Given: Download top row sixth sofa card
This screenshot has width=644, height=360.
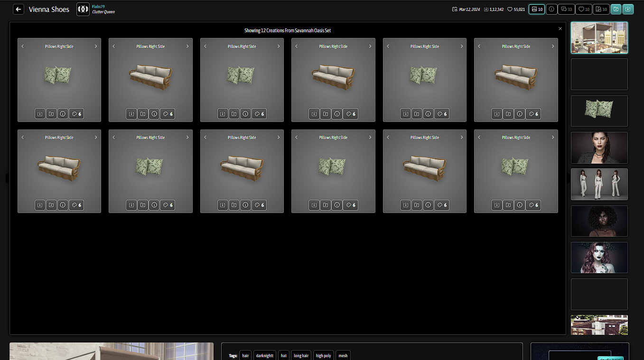Looking at the screenshot, I should pos(496,114).
